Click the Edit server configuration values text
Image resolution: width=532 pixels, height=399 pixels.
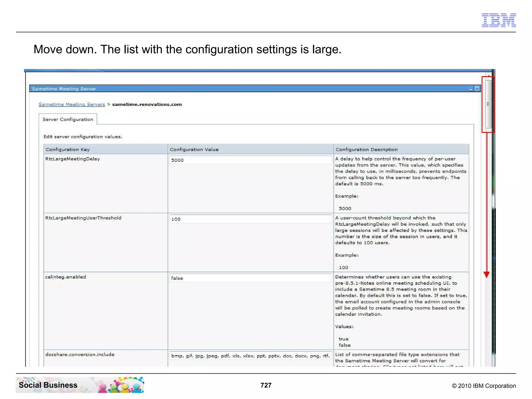click(x=83, y=137)
